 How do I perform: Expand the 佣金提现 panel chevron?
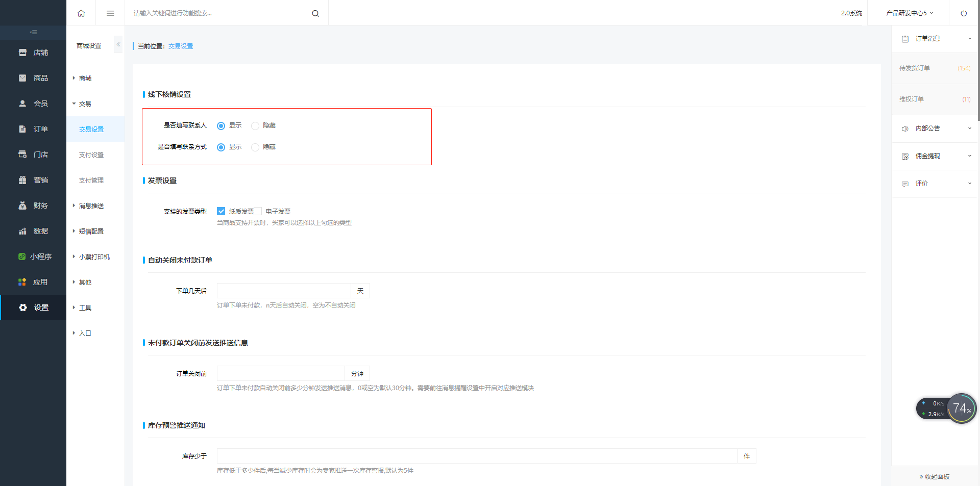coord(970,156)
